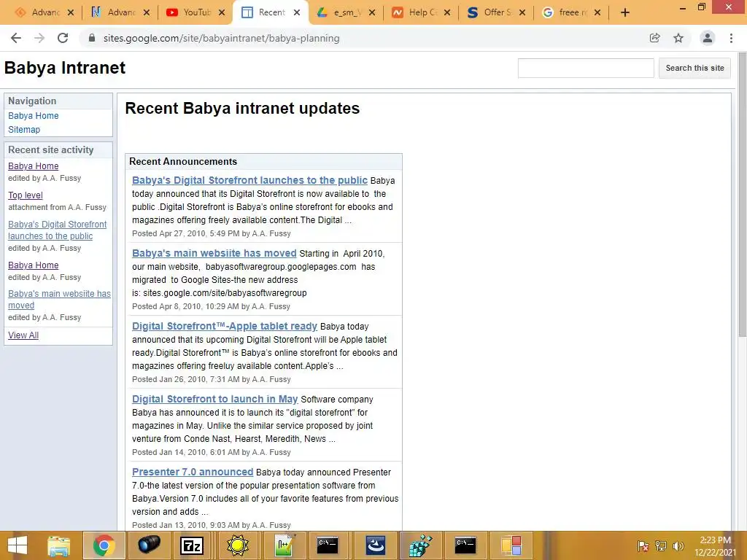747x560 pixels.
Task: Close the YouTube tab
Action: point(222,13)
